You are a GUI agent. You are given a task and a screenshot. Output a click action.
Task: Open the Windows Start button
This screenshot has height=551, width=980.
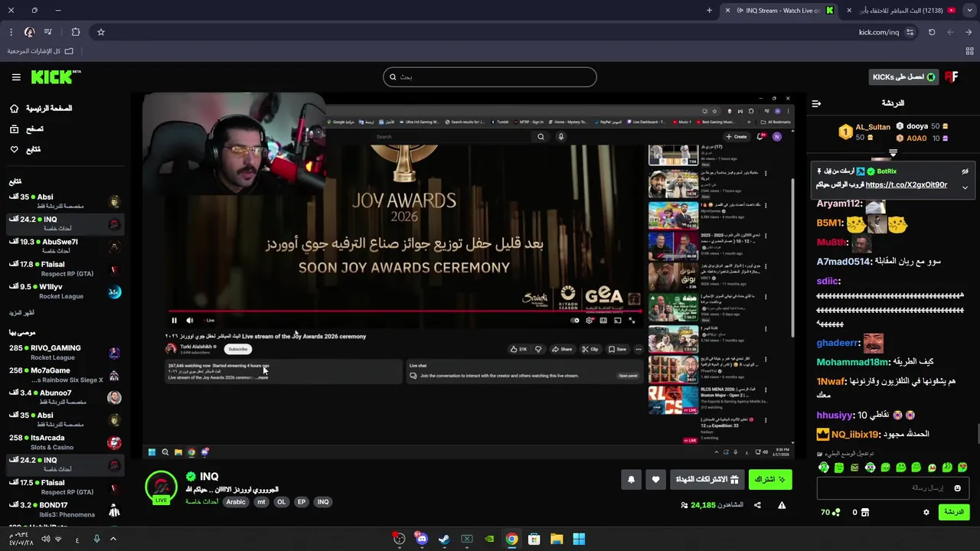(x=579, y=539)
